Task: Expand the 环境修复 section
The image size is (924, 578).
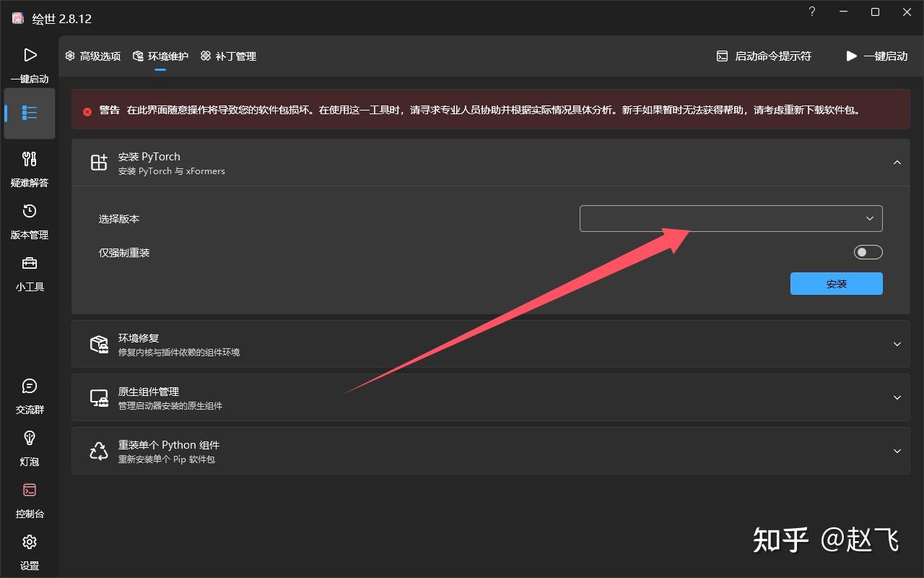Action: (x=897, y=344)
